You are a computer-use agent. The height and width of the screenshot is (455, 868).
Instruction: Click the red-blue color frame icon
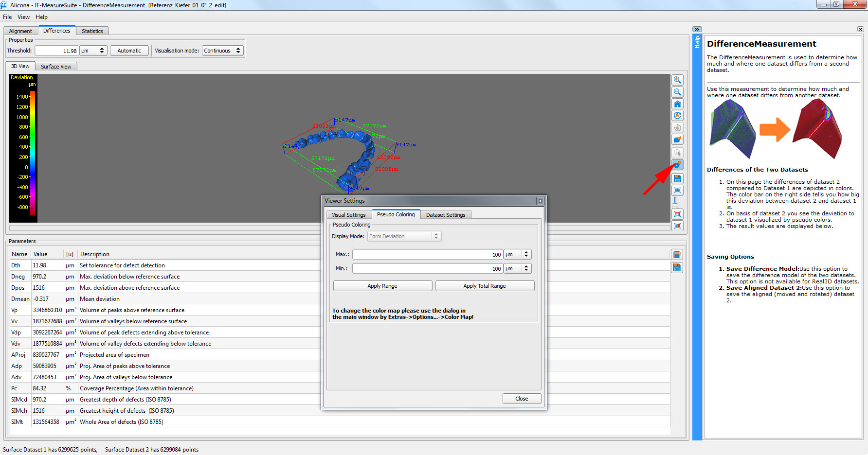(677, 226)
